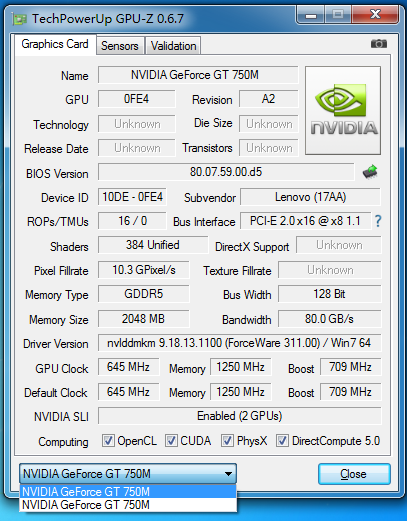Click the GPU Clock row Memory 1250 MHz
Screen dimensions: 407x521
[241, 367]
